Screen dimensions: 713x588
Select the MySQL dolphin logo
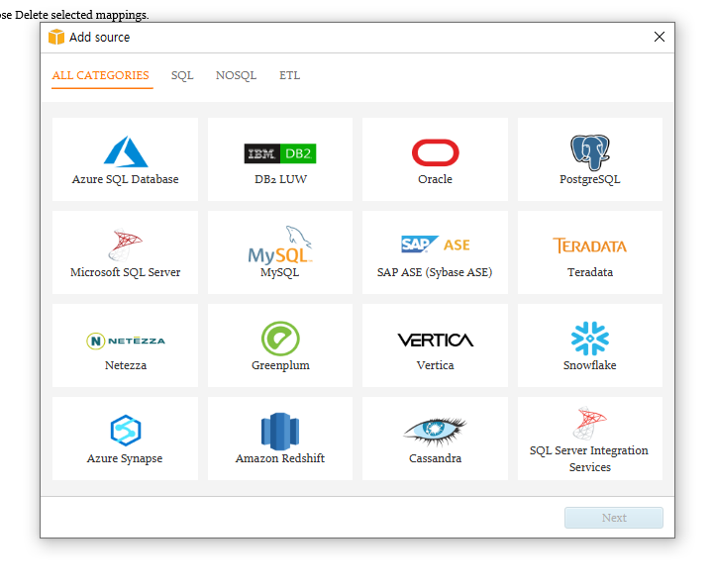pyautogui.click(x=280, y=245)
